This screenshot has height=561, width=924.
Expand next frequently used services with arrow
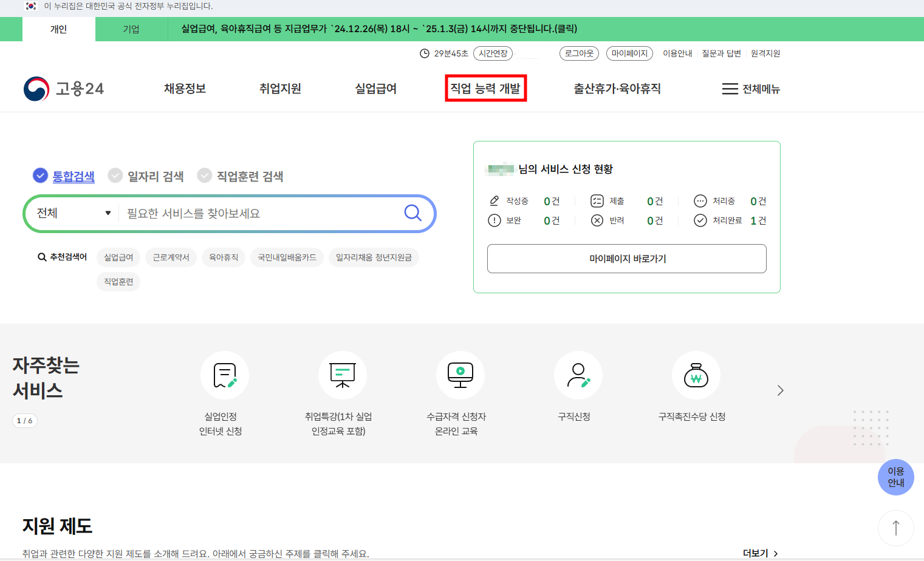coord(780,390)
